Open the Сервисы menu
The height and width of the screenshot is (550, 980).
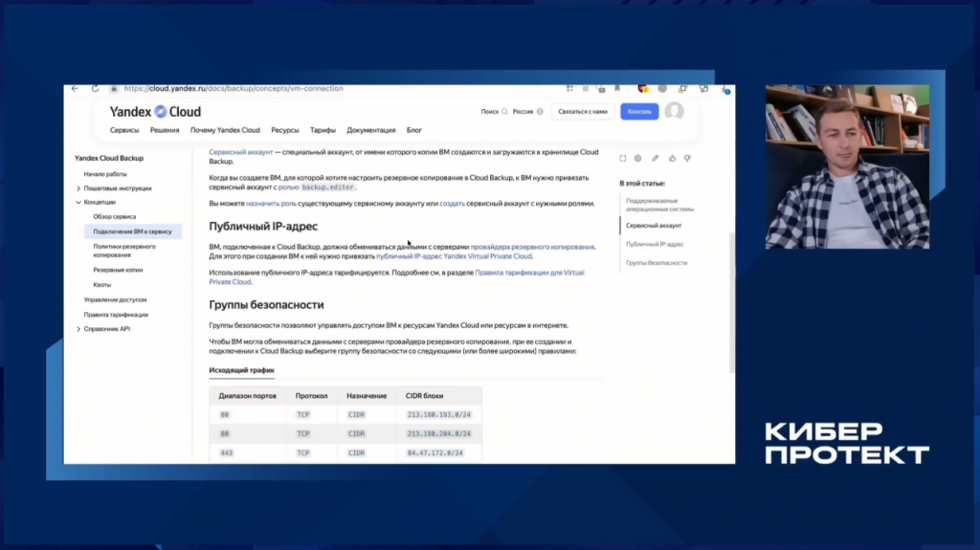pyautogui.click(x=124, y=130)
